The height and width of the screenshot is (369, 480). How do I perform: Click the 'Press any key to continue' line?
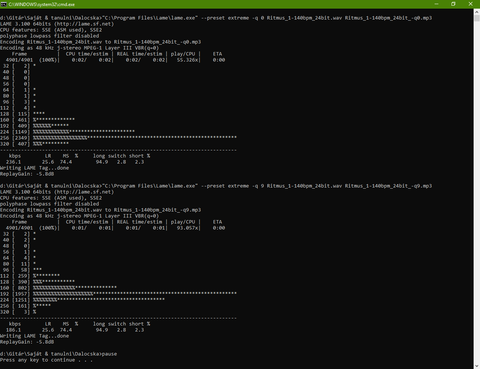(x=46, y=360)
